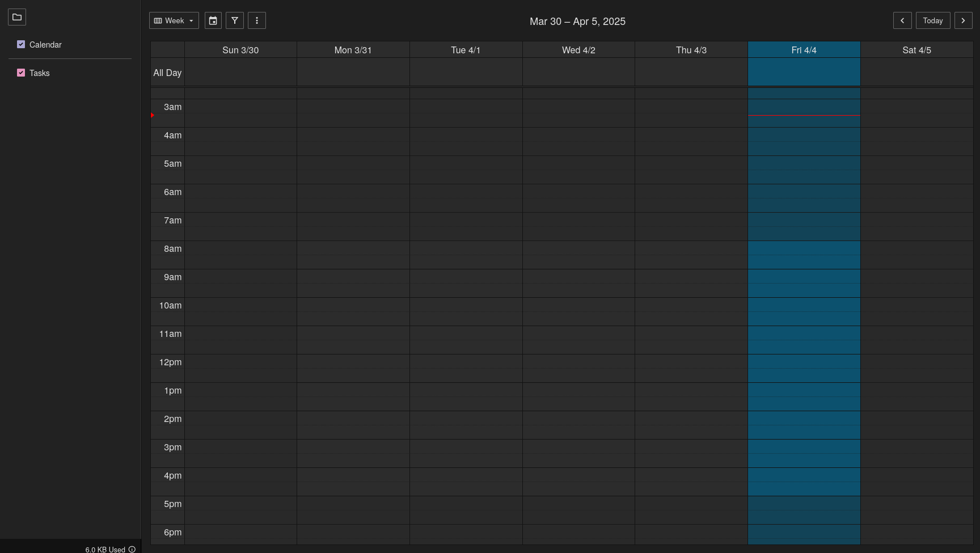This screenshot has width=980, height=553.
Task: Click the Calendar label in sidebar
Action: pos(45,45)
